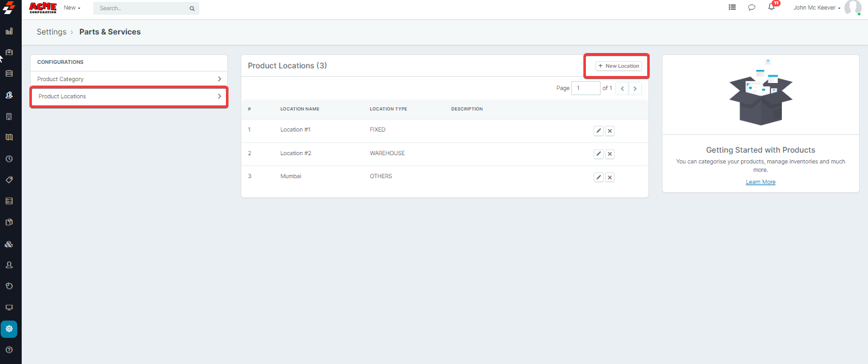868x364 pixels.
Task: Open the briefcase icon in left sidebar
Action: (x=9, y=52)
